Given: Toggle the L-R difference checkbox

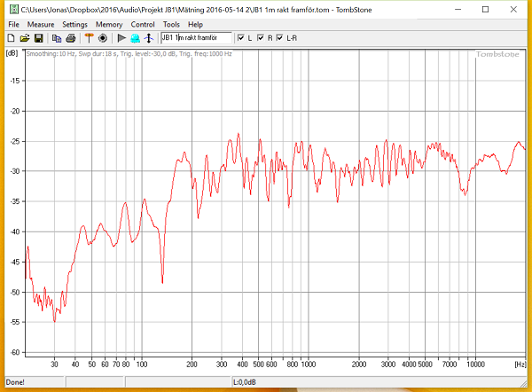Looking at the screenshot, I should click(x=279, y=37).
